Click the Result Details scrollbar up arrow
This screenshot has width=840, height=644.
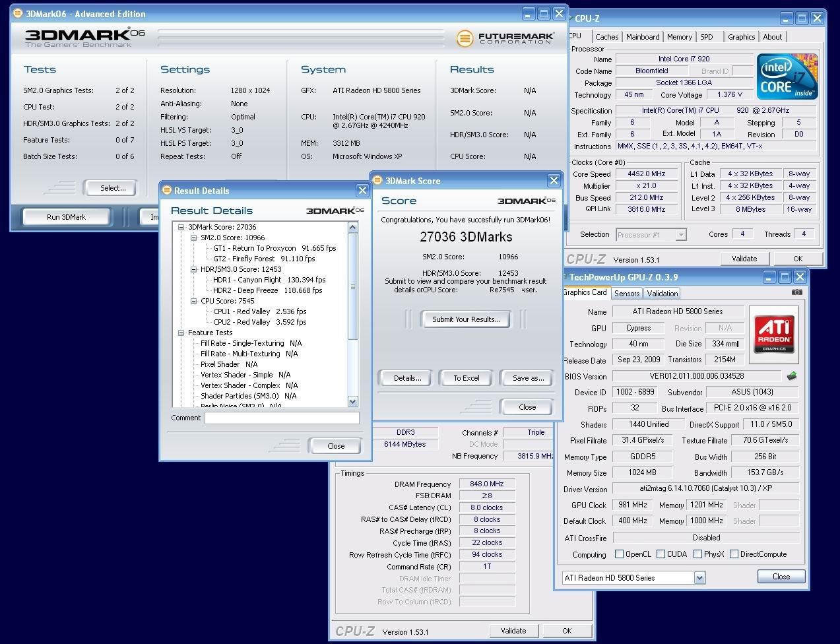[x=352, y=227]
